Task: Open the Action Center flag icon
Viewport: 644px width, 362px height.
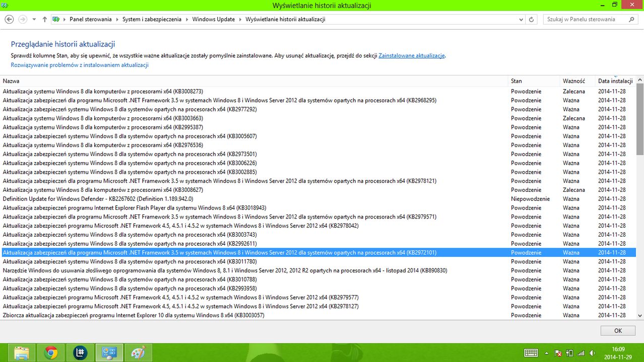Action: (558, 353)
